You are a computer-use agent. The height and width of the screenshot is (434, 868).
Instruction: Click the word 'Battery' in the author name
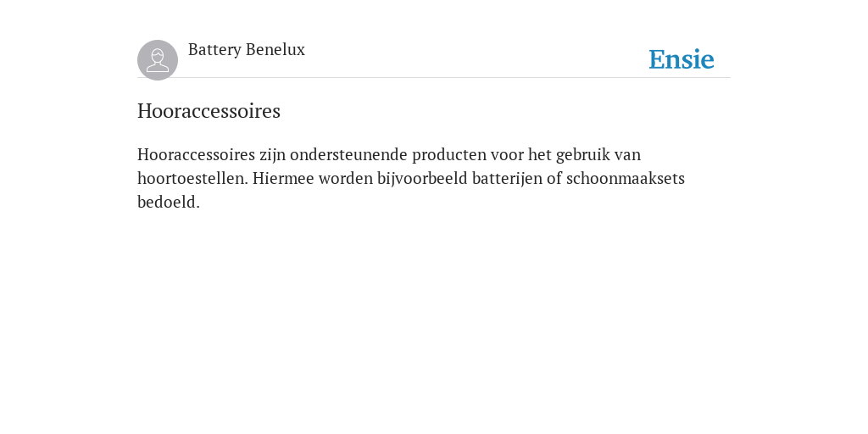[214, 50]
